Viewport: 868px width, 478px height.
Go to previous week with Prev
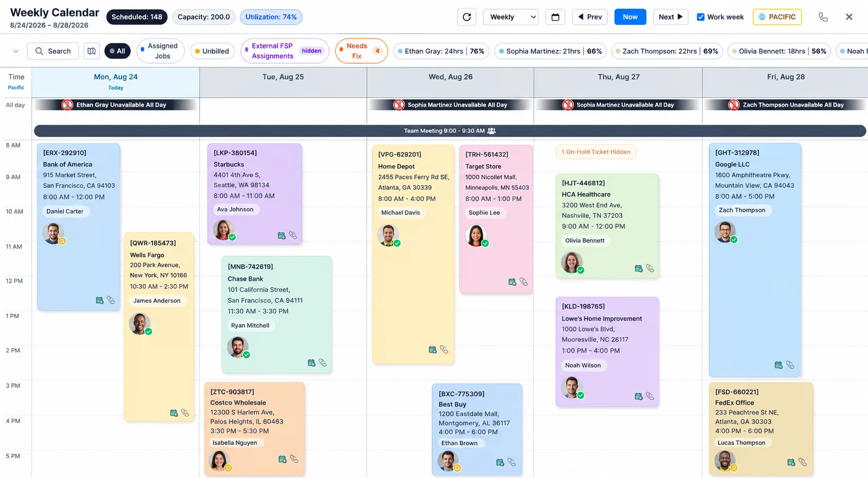[x=590, y=17]
